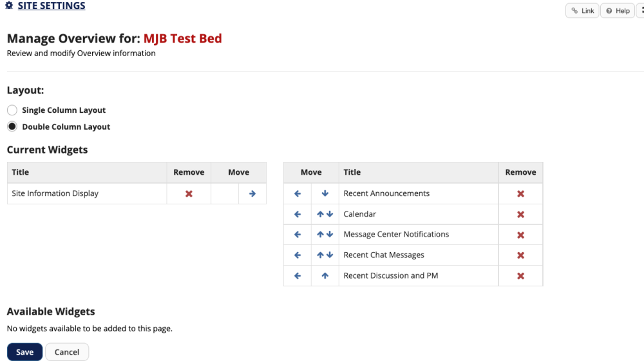Move Recent Announcements down
644x363 pixels.
click(x=325, y=193)
